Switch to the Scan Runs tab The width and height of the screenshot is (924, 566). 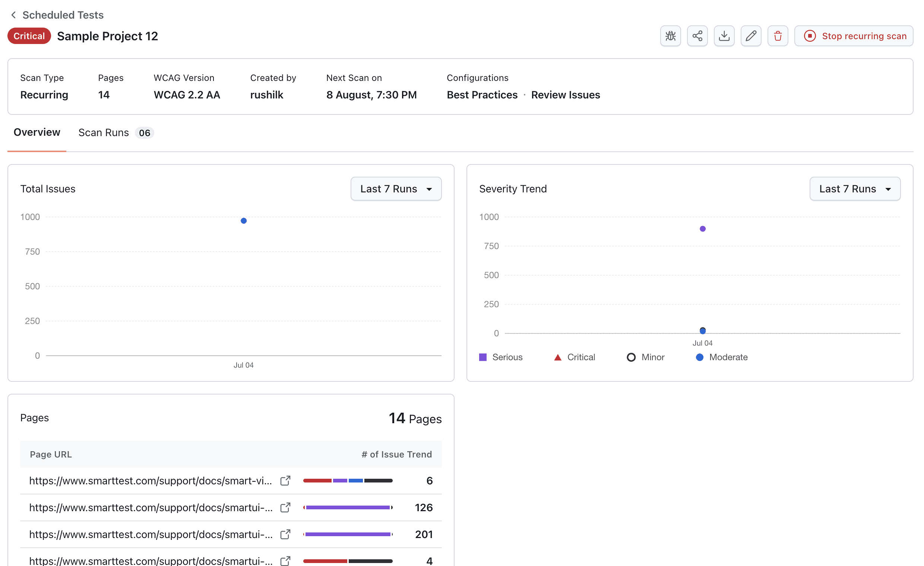coord(115,133)
